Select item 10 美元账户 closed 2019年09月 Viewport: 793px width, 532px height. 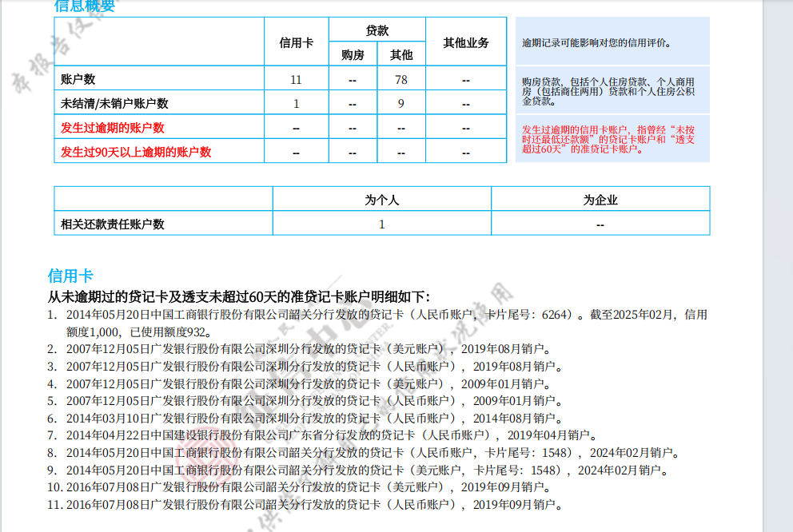[299, 487]
